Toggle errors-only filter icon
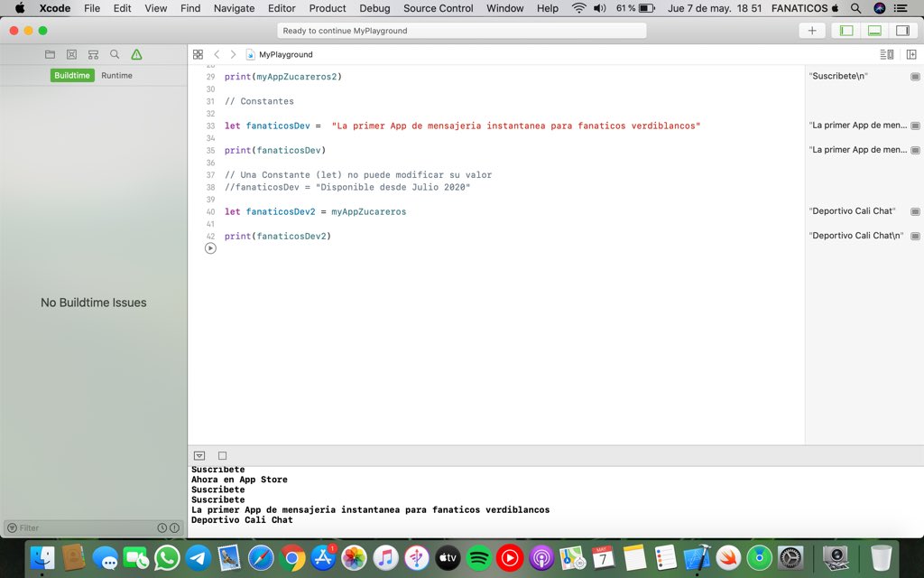This screenshot has width=924, height=578. point(174,527)
